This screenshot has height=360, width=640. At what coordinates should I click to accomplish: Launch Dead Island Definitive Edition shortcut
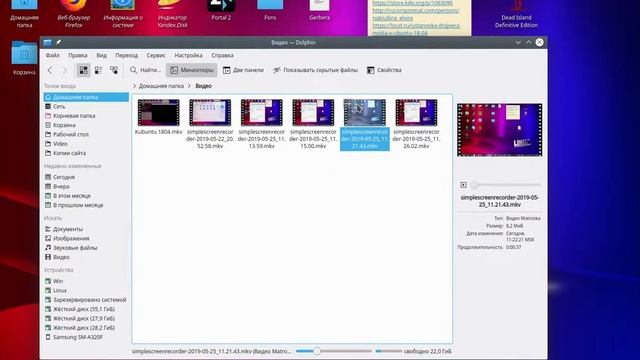(516, 14)
